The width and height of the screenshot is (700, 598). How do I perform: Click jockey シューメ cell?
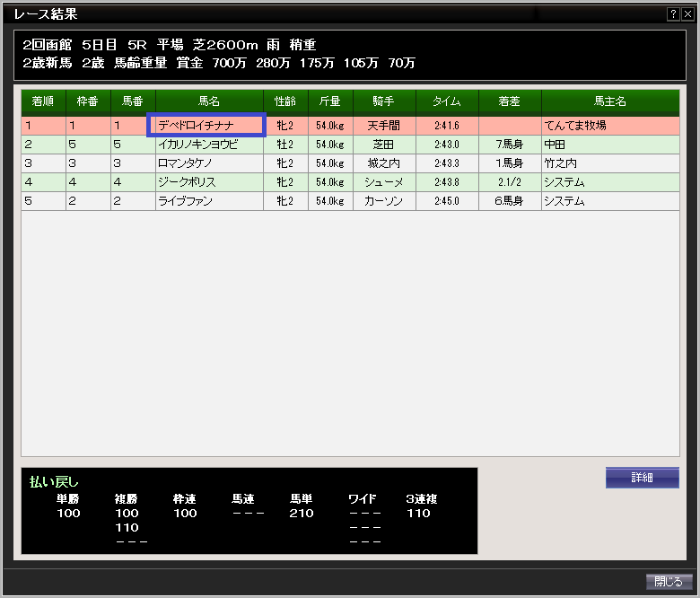pos(384,181)
